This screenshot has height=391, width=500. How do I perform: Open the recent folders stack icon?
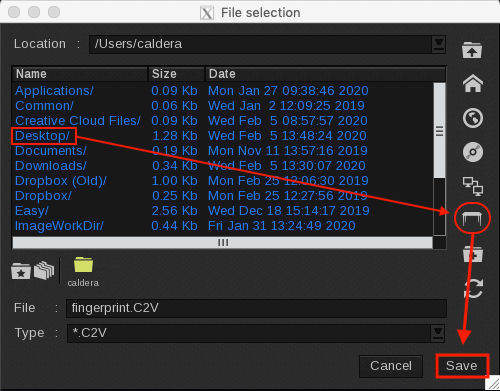click(44, 270)
